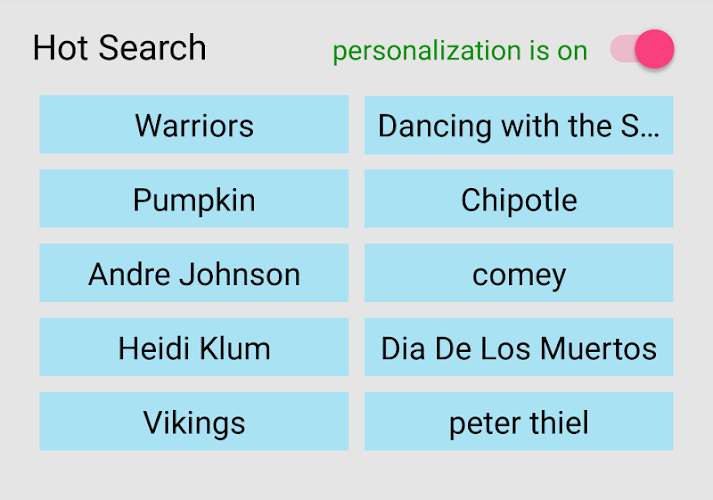
Task: Search for Warriors
Action: [194, 125]
